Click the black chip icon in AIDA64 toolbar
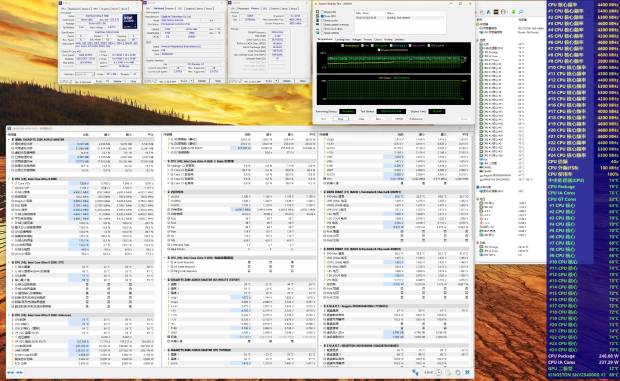The width and height of the screenshot is (620, 381). [496, 12]
